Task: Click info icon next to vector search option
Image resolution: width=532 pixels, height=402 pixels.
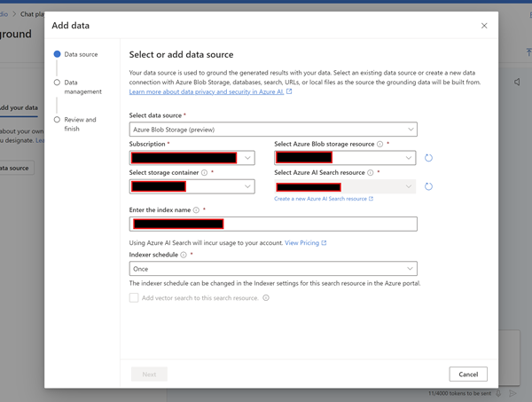Action: tap(266, 298)
